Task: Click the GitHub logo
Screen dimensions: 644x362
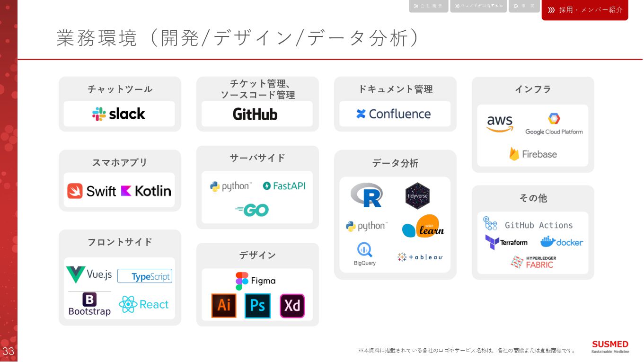Action: click(255, 114)
